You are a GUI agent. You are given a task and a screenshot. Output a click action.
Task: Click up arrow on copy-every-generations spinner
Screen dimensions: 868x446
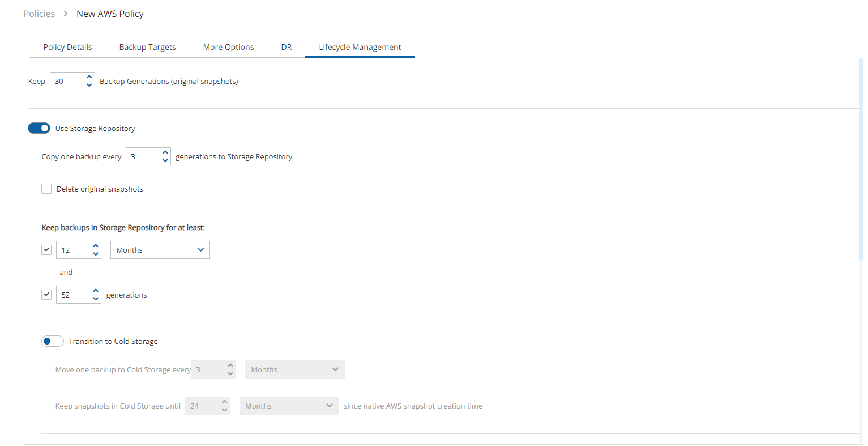click(165, 152)
